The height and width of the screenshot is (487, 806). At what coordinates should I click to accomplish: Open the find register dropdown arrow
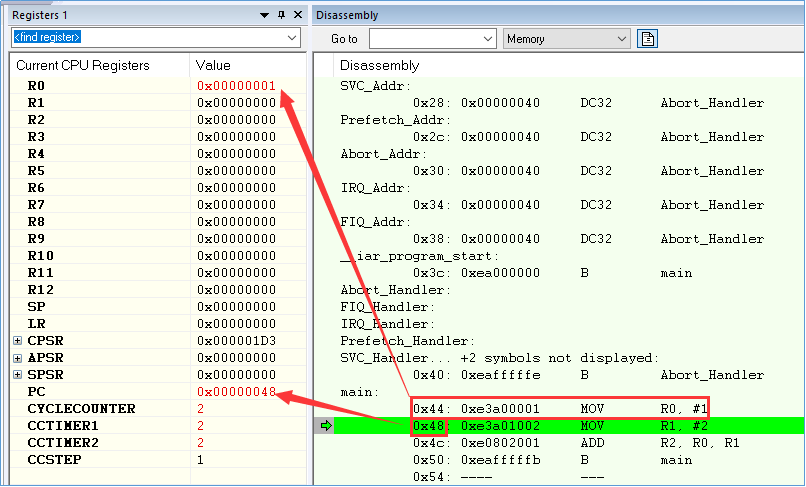pos(291,38)
